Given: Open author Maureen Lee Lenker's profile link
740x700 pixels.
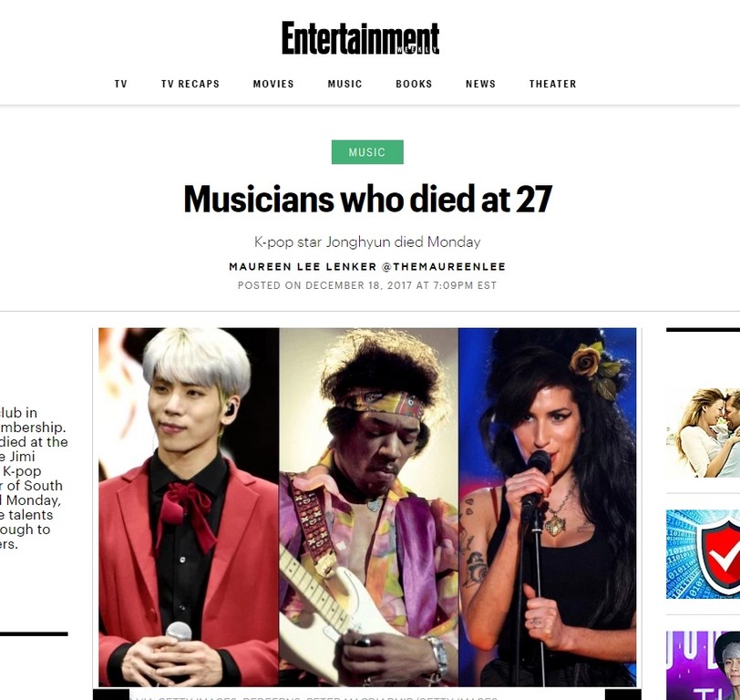Looking at the screenshot, I should tap(303, 267).
